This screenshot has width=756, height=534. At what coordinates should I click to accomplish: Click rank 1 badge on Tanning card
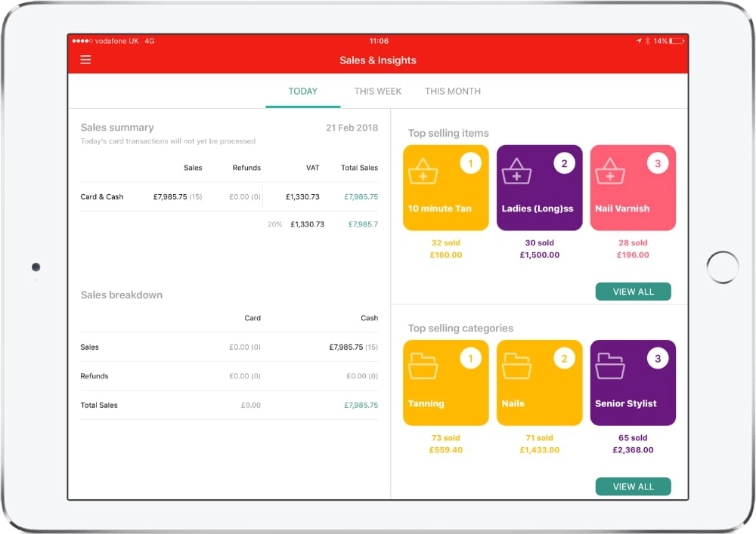coord(470,358)
